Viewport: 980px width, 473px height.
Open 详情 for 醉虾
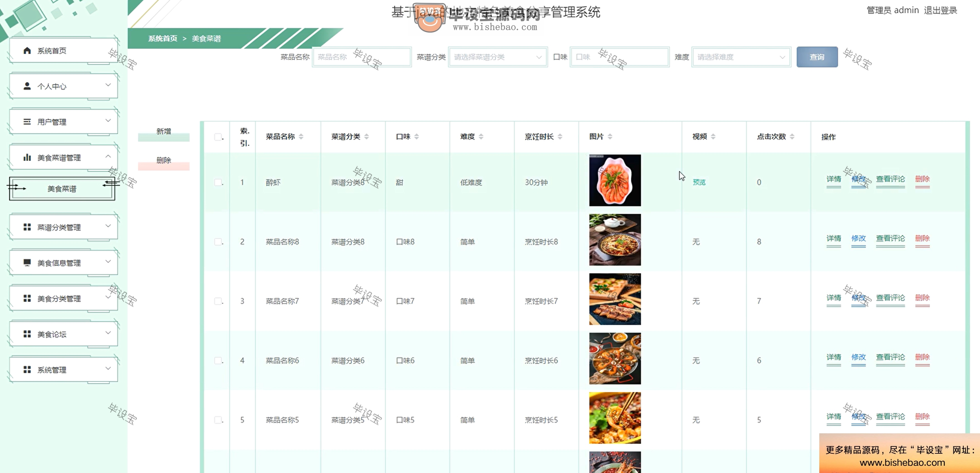pos(833,179)
